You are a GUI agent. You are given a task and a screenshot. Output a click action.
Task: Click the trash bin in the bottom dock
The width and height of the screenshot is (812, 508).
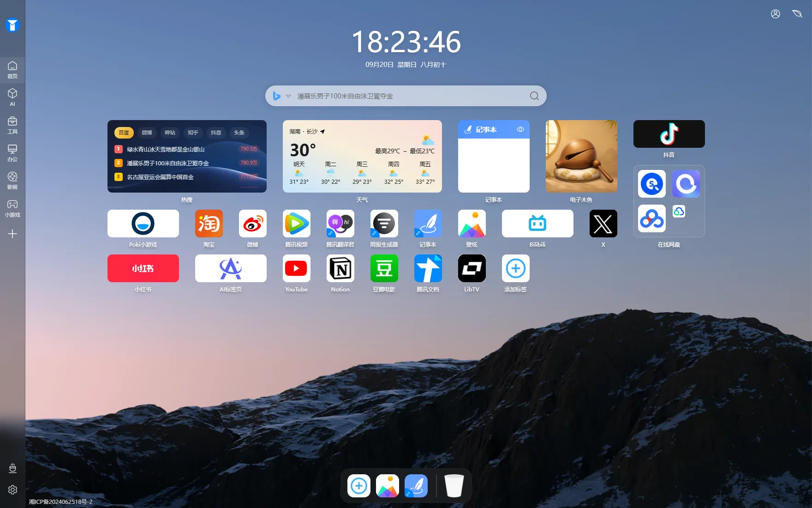pos(454,486)
